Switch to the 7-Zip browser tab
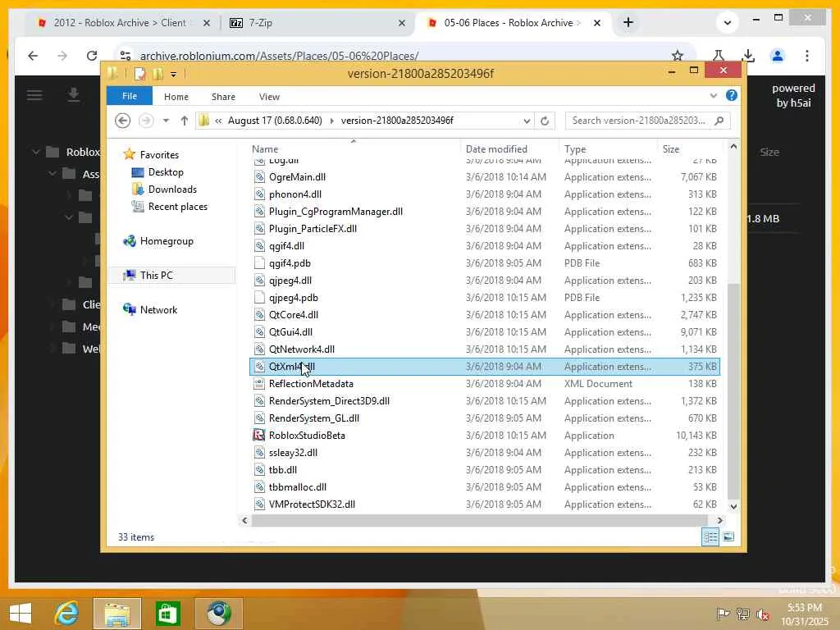The height and width of the screenshot is (630, 840). click(x=316, y=22)
